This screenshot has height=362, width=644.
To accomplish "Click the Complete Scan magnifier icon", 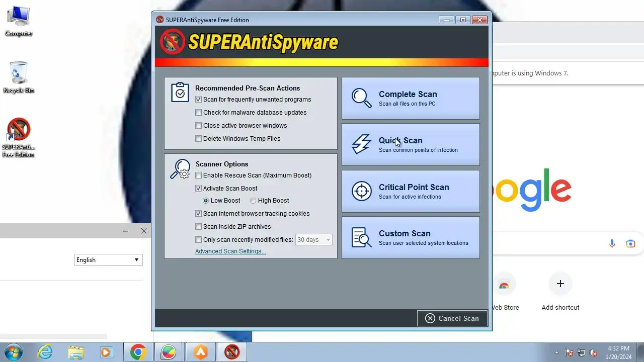I will 361,98.
